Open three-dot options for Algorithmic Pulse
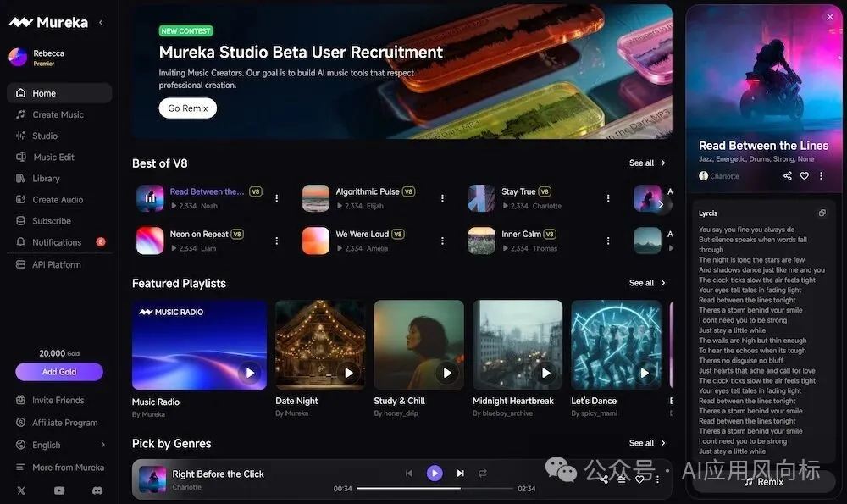Viewport: 847px width, 504px height. 442,198
